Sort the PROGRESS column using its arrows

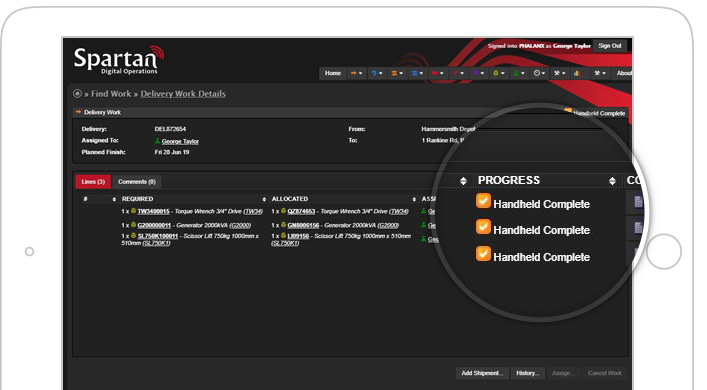612,181
